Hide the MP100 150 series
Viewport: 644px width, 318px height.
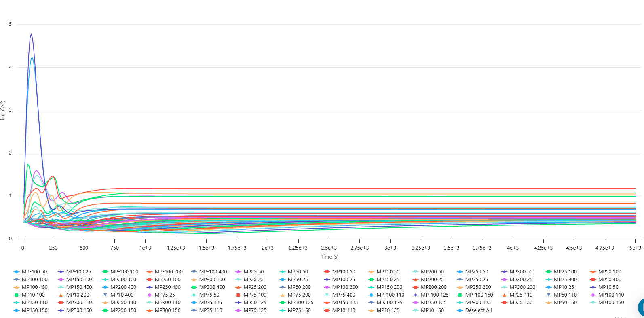coord(611,303)
